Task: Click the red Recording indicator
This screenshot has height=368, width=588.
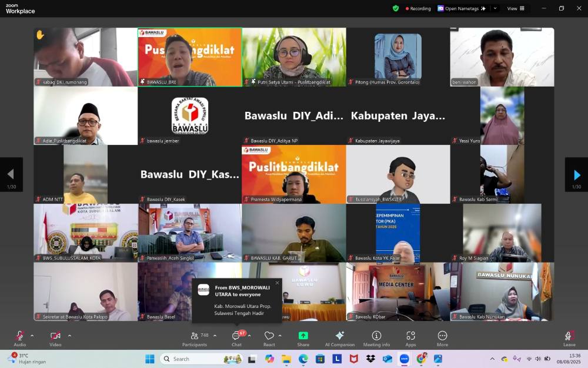Action: pos(417,8)
